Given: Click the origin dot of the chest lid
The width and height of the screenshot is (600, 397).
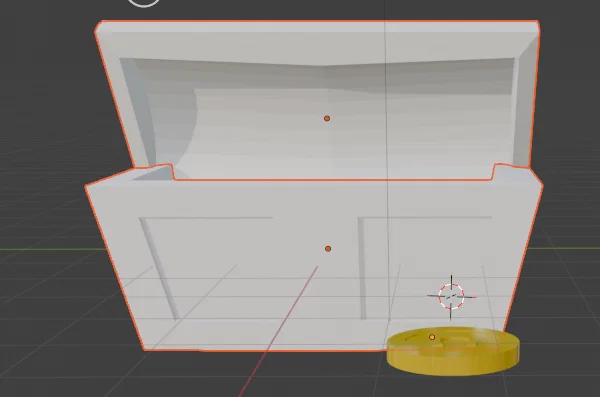Looking at the screenshot, I should pos(327,119).
